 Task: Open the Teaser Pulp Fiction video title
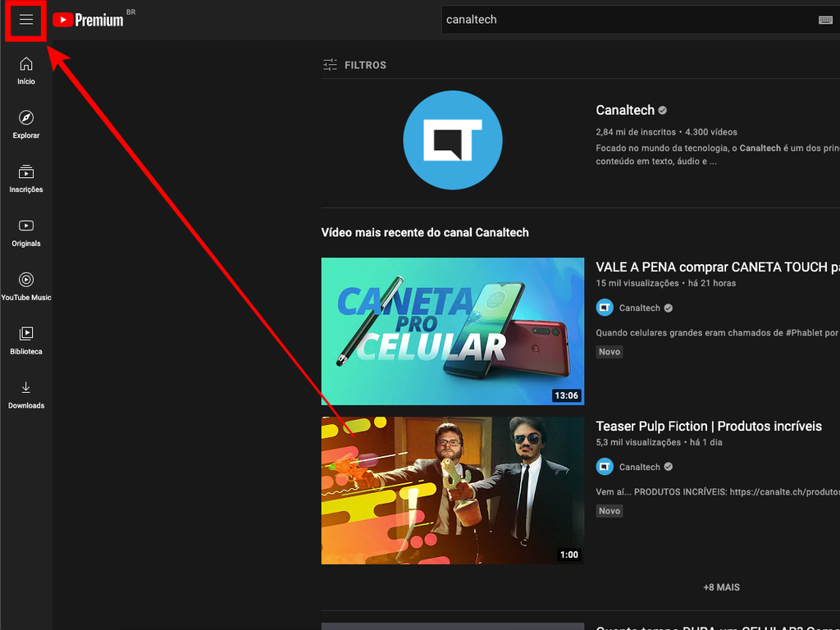[x=709, y=426]
